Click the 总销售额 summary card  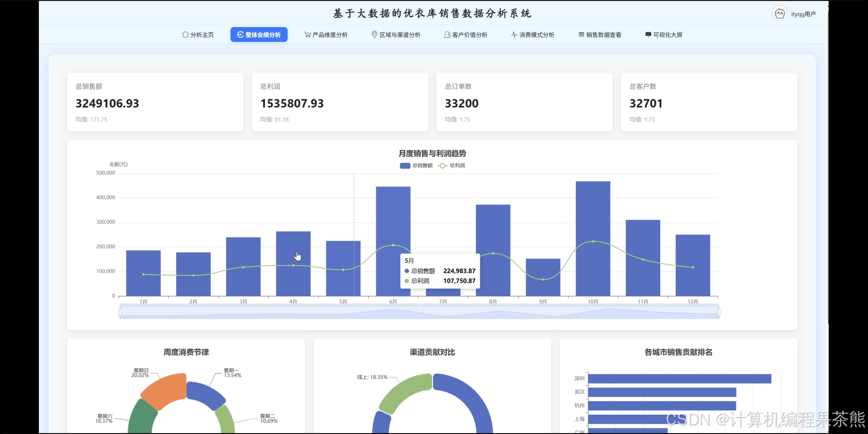[x=155, y=102]
